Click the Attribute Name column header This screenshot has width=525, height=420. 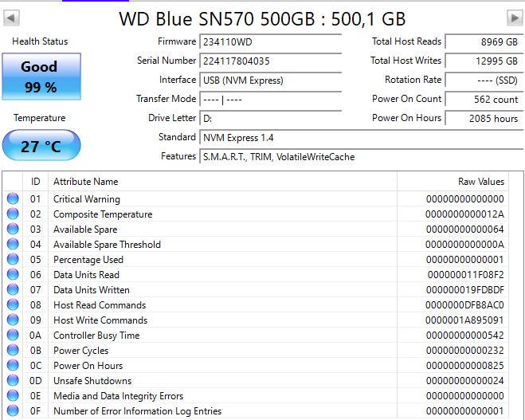[x=222, y=182]
